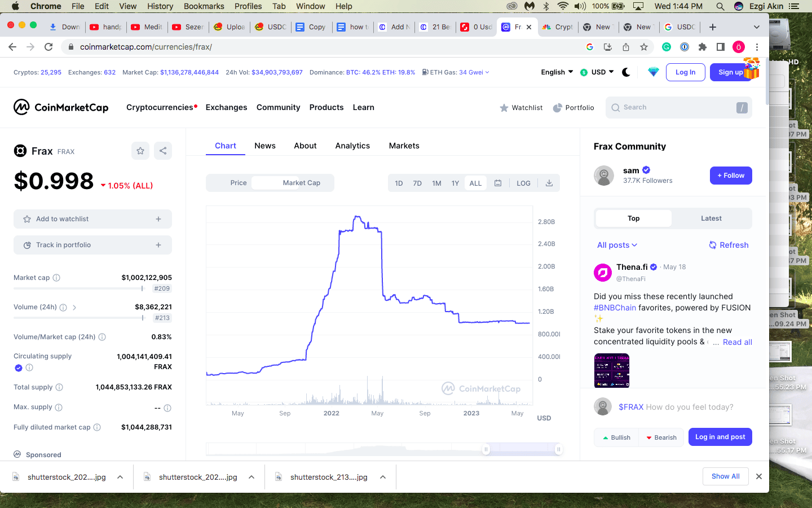Open the Thena.fi post image thumbnail
Viewport: 812px width, 508px height.
(x=612, y=370)
